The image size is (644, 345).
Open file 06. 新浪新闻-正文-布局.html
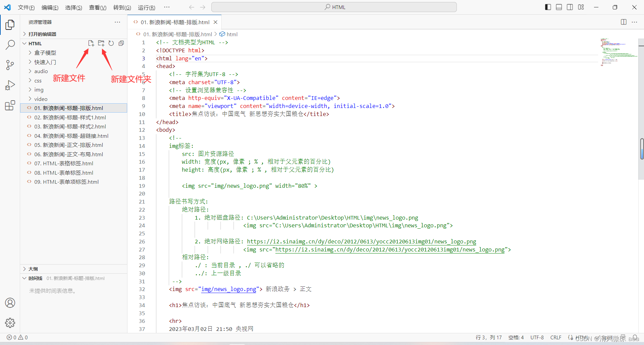[x=73, y=154]
